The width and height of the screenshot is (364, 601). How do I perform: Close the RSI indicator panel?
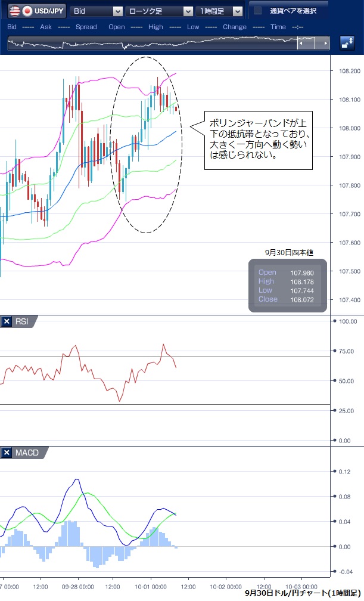(7, 321)
